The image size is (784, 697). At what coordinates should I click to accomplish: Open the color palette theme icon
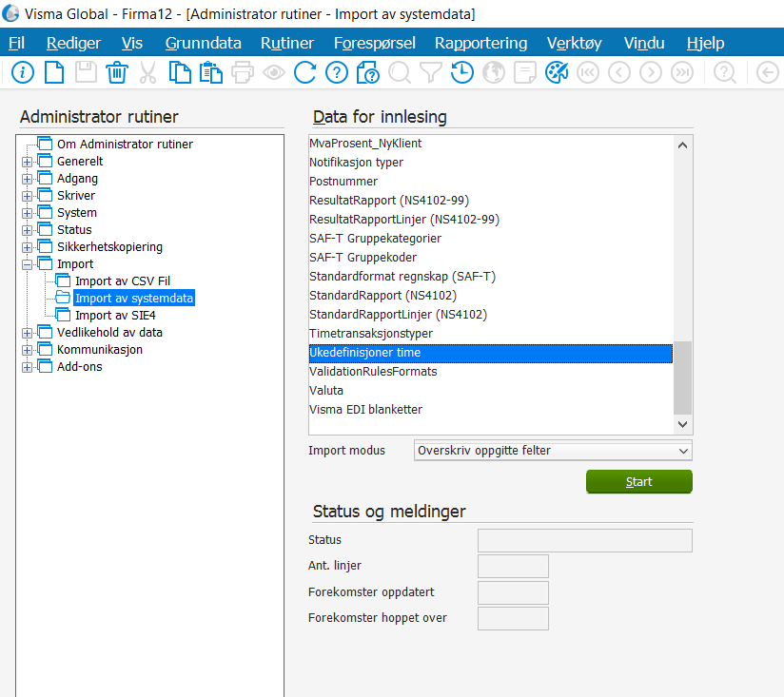click(557, 72)
